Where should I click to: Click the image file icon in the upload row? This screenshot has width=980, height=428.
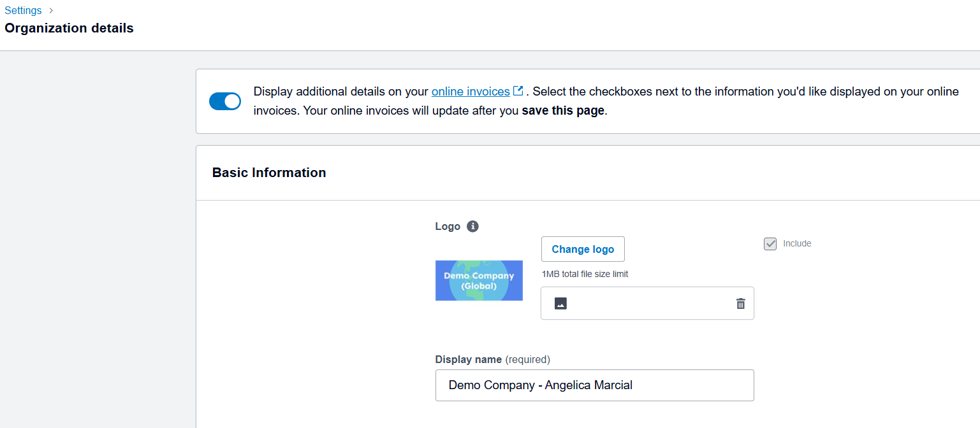(560, 303)
